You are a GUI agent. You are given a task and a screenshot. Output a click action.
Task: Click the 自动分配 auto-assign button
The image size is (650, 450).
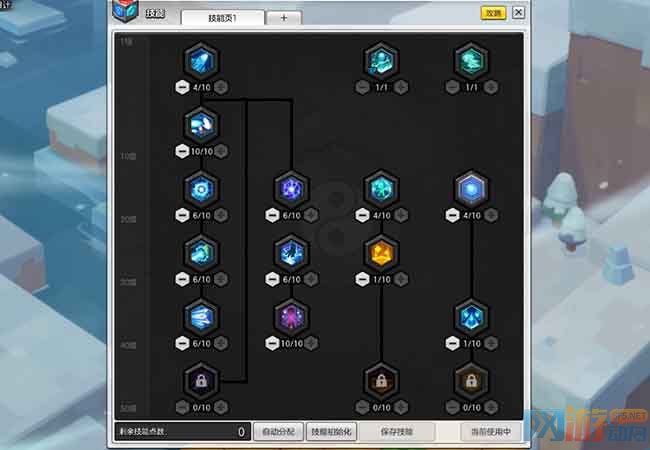[278, 432]
